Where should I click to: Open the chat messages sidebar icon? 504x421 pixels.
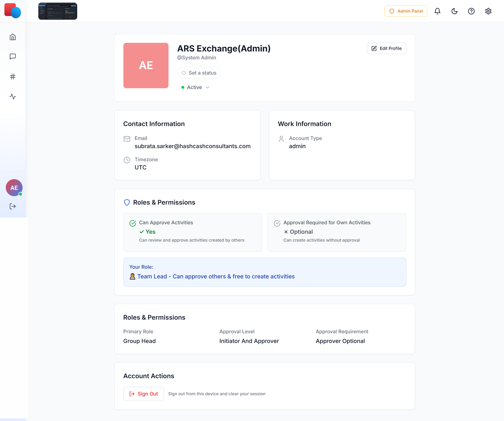(x=13, y=57)
